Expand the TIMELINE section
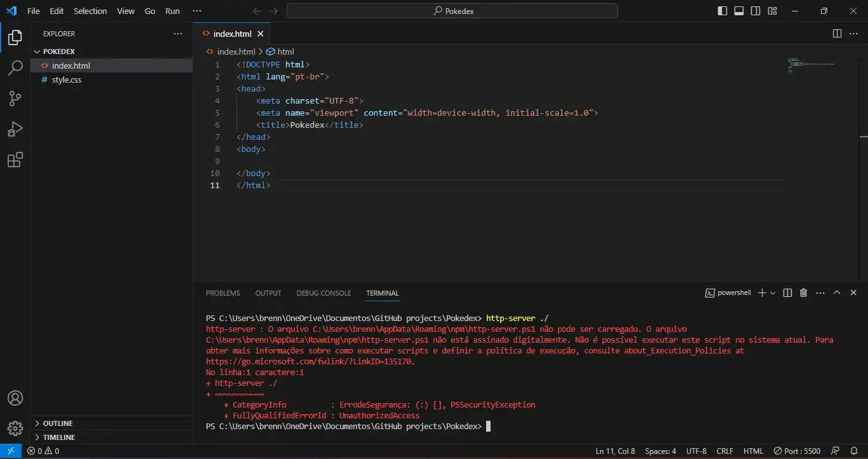The width and height of the screenshot is (868, 459). pyautogui.click(x=111, y=437)
